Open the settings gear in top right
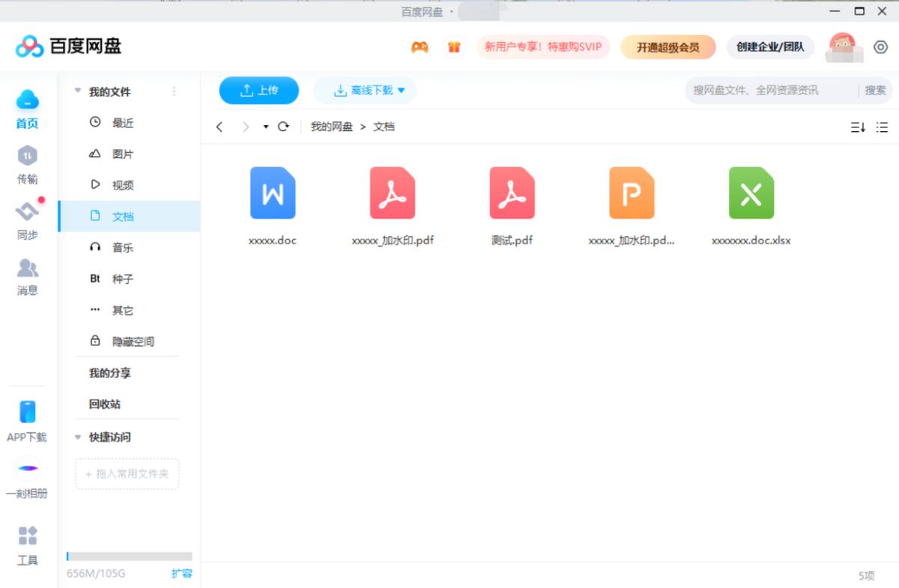Image resolution: width=899 pixels, height=588 pixels. coord(881,46)
